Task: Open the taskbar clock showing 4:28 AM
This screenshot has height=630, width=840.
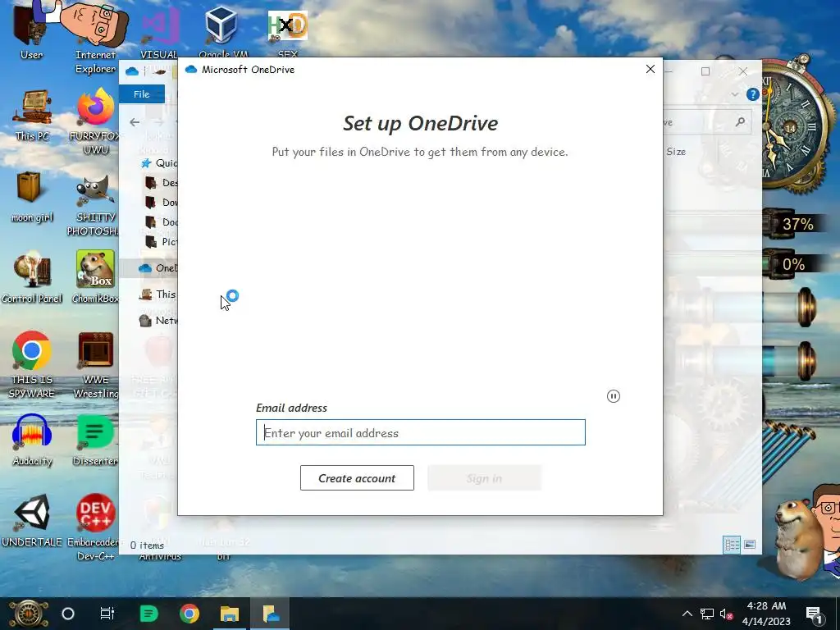Action: click(767, 614)
